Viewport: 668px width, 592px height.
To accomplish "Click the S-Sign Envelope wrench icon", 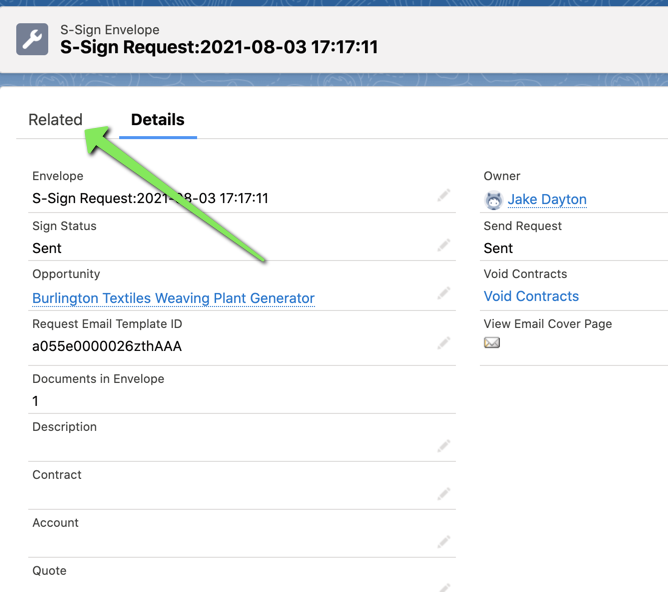I will [x=32, y=39].
